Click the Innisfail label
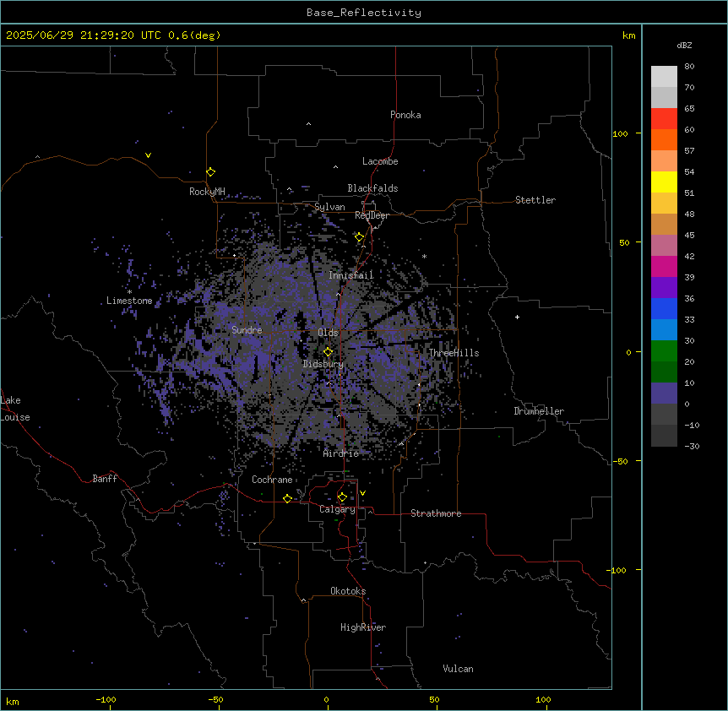728x711 pixels. tap(351, 275)
